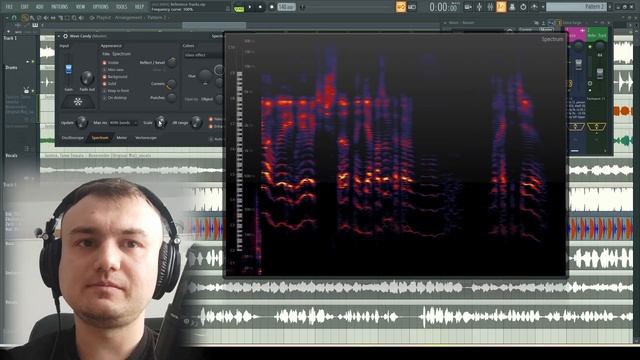Open the Max res 4096 bands dropdown
The image size is (640, 360).
pyautogui.click(x=123, y=122)
